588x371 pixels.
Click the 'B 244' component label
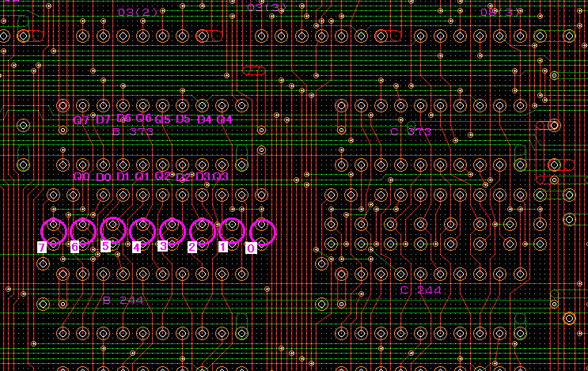123,301
